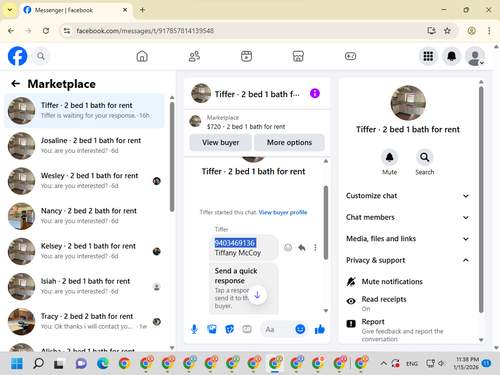500x375 pixels.
Task: Click the selected phone number 9403469136
Action: click(235, 243)
